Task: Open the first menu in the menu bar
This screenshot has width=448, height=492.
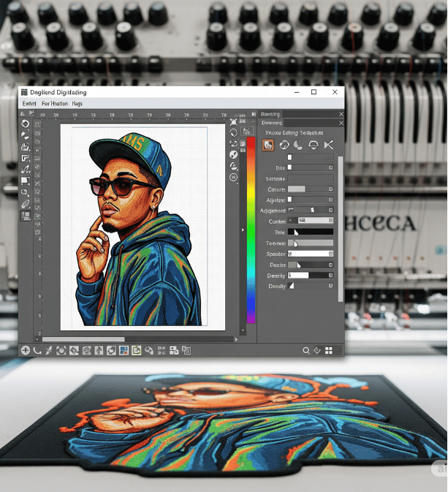Action: click(x=29, y=105)
